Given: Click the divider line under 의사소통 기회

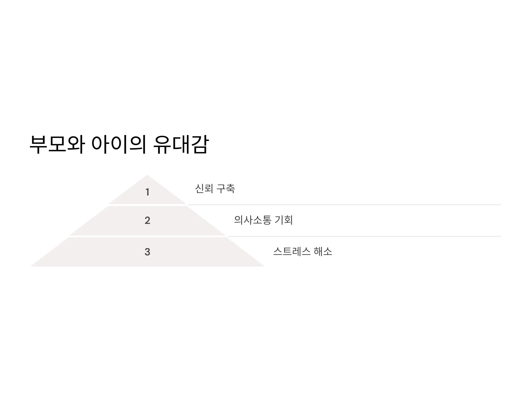Looking at the screenshot, I should (x=364, y=237).
